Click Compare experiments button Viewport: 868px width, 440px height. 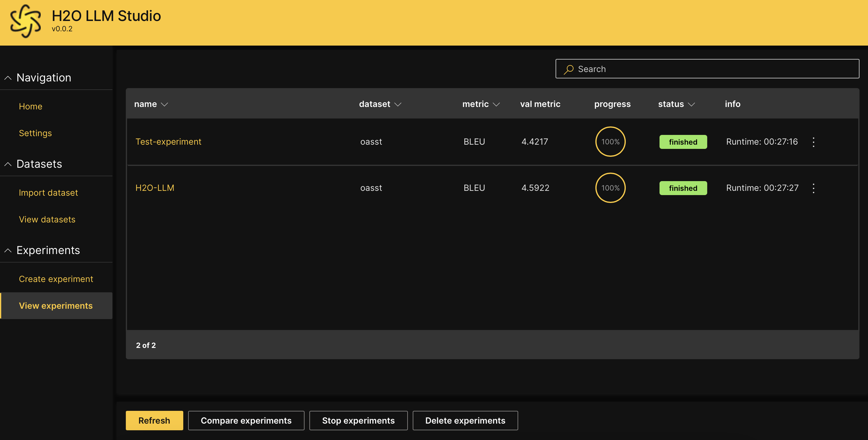tap(246, 421)
